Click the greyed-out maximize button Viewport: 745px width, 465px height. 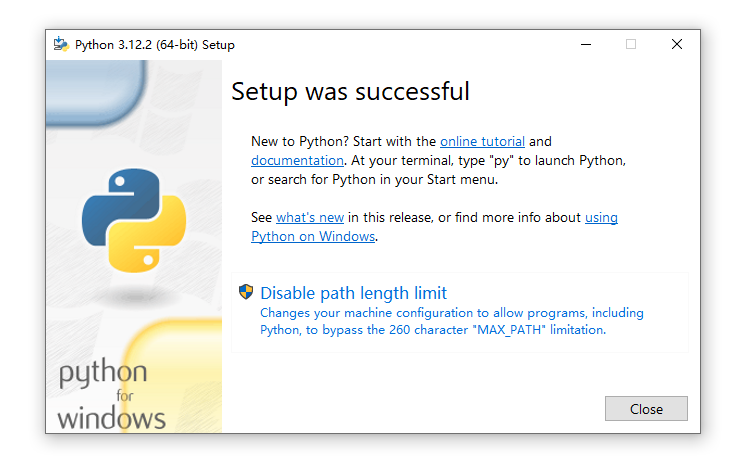coord(631,44)
